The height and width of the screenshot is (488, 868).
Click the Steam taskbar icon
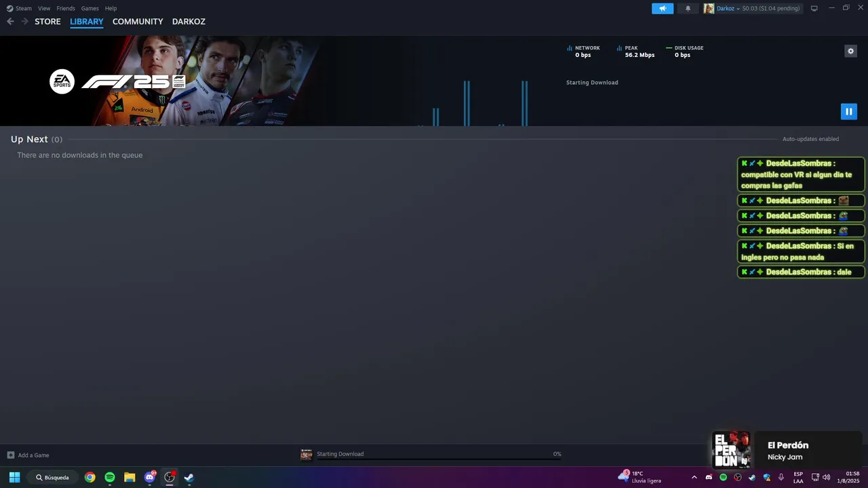click(189, 477)
